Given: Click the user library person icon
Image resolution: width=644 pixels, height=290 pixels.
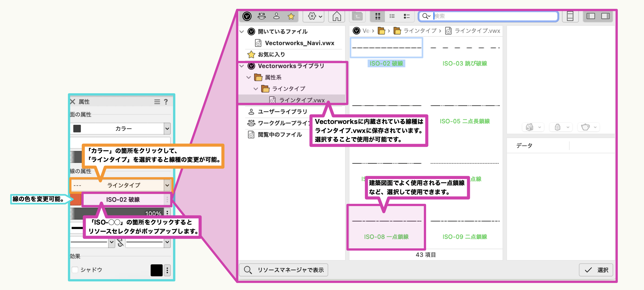Looking at the screenshot, I should click(x=276, y=16).
